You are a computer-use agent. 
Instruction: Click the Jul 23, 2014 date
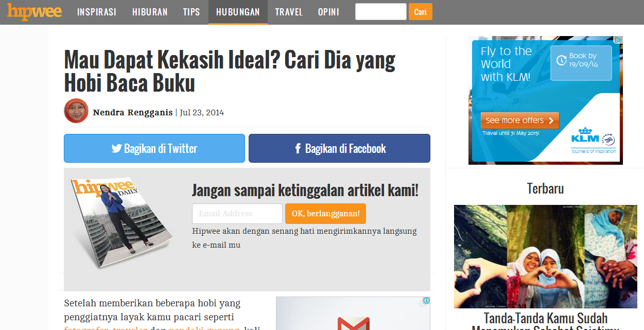pyautogui.click(x=202, y=112)
